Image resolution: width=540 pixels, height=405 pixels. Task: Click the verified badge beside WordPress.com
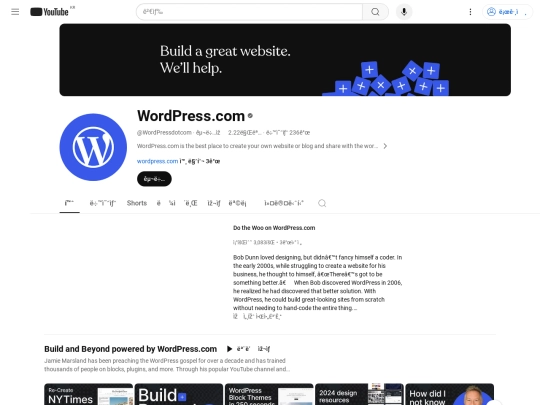pyautogui.click(x=250, y=116)
